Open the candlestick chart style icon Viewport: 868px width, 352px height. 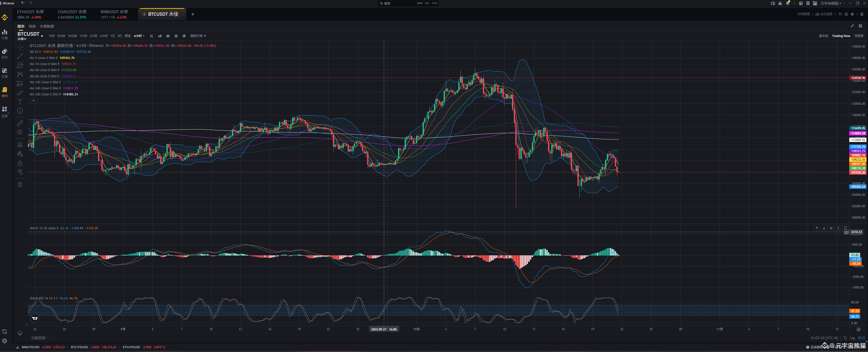pyautogui.click(x=160, y=36)
